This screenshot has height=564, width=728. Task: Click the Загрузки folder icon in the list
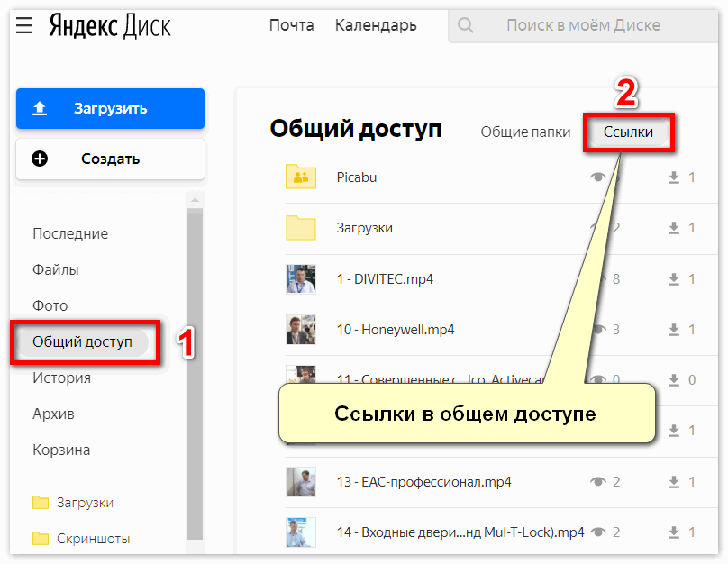(301, 227)
